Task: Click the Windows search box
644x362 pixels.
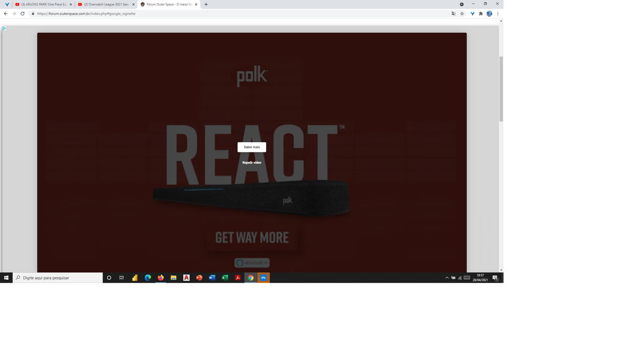Action: click(x=58, y=278)
